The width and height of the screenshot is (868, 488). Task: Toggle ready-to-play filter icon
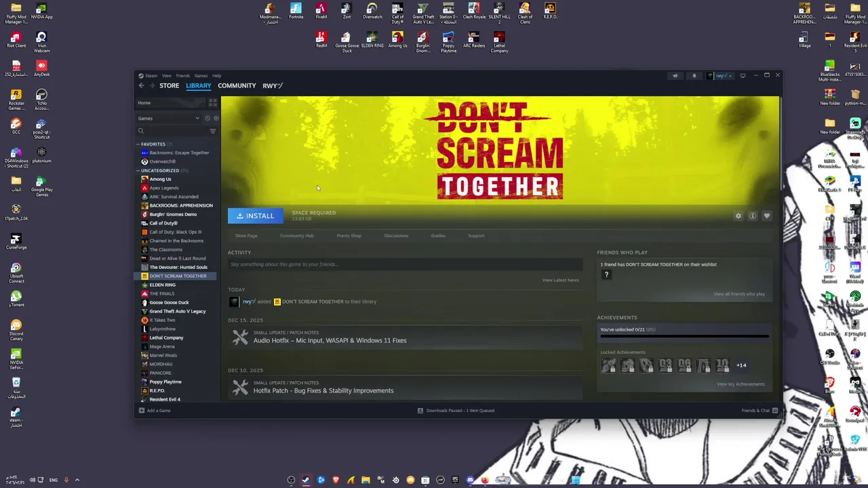pyautogui.click(x=216, y=118)
